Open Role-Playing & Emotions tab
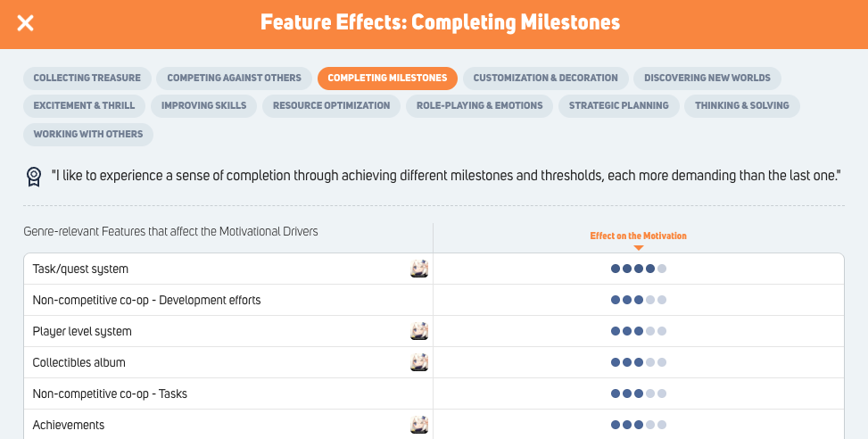The height and width of the screenshot is (439, 868). pos(479,106)
